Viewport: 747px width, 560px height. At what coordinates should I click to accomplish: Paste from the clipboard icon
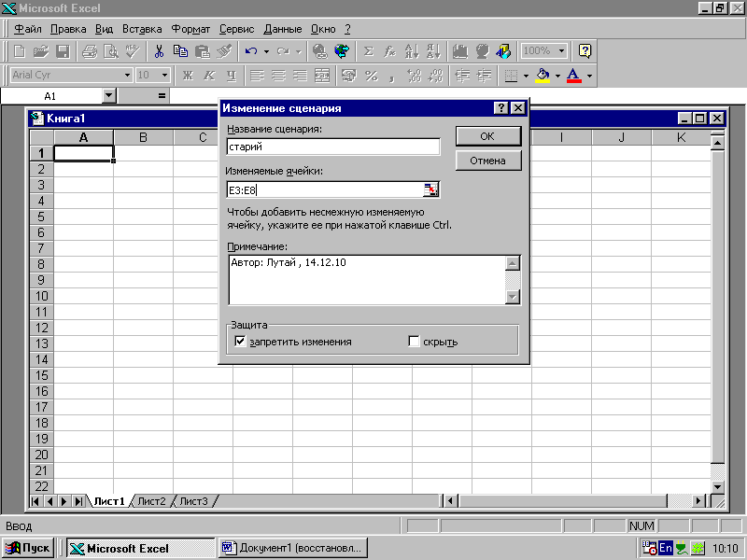tap(203, 51)
